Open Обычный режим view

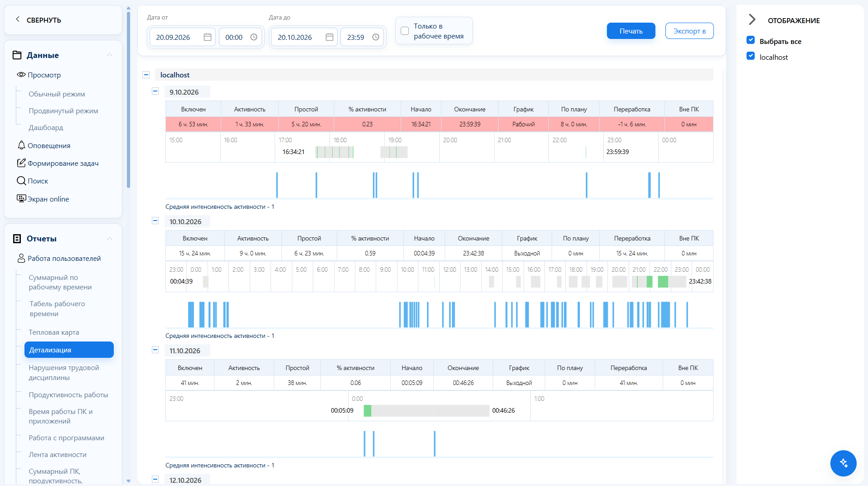(57, 94)
